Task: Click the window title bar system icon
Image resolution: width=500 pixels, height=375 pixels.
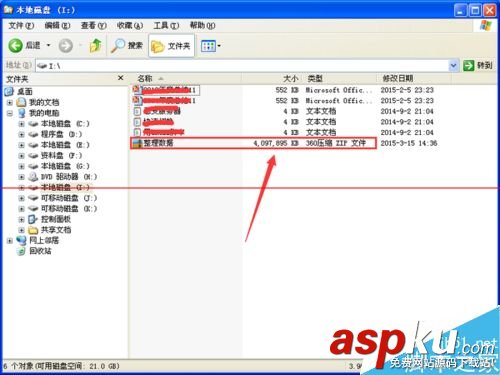Action: [x=8, y=10]
